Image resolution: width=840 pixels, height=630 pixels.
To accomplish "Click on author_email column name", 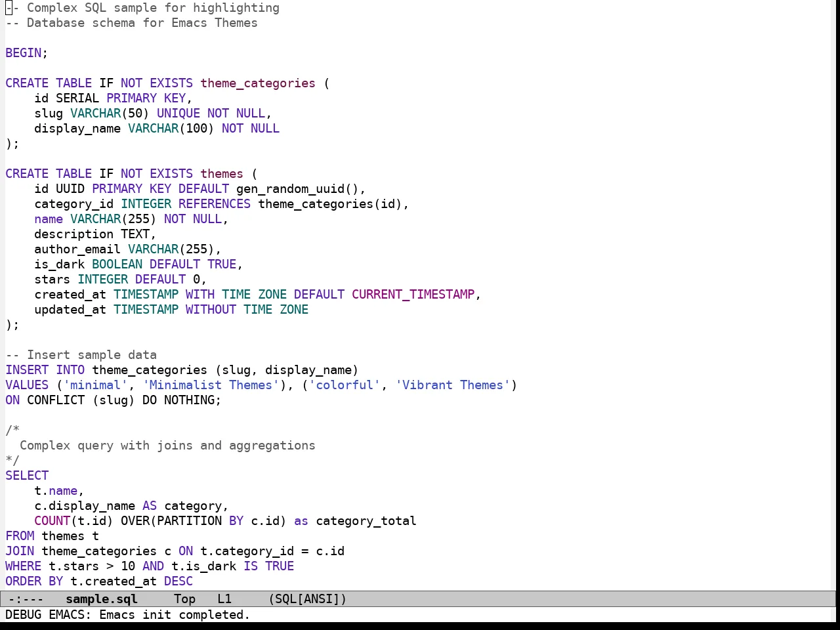I will click(77, 249).
